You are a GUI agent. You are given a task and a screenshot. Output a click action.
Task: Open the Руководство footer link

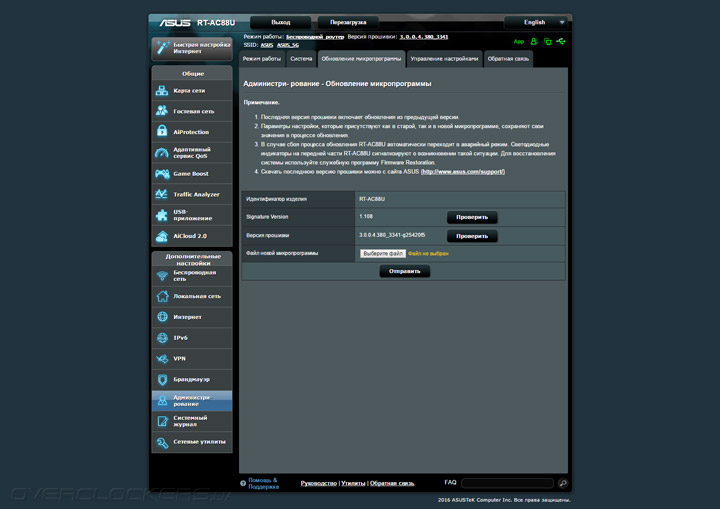pos(319,483)
